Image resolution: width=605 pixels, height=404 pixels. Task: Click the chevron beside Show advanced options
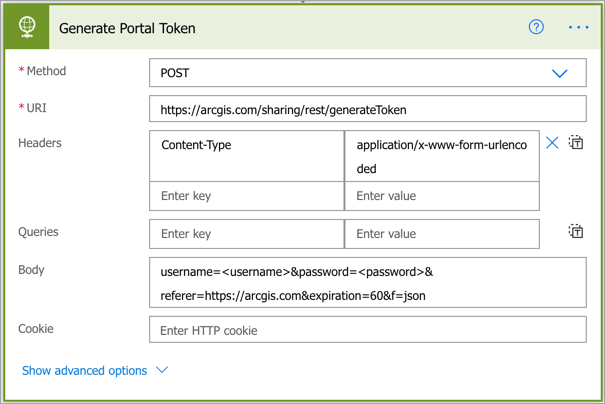click(162, 370)
